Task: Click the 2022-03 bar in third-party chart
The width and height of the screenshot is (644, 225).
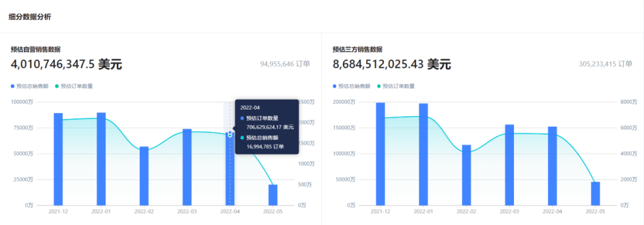Action: (509, 165)
